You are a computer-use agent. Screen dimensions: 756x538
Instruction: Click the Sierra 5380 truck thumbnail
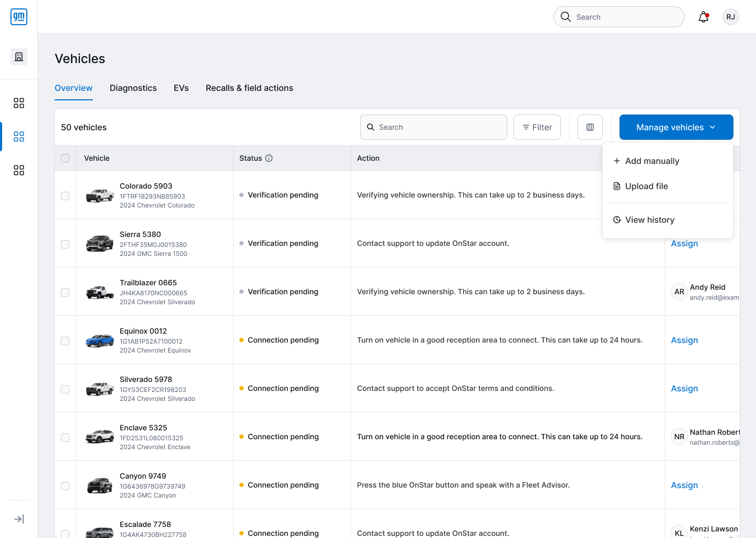point(100,244)
